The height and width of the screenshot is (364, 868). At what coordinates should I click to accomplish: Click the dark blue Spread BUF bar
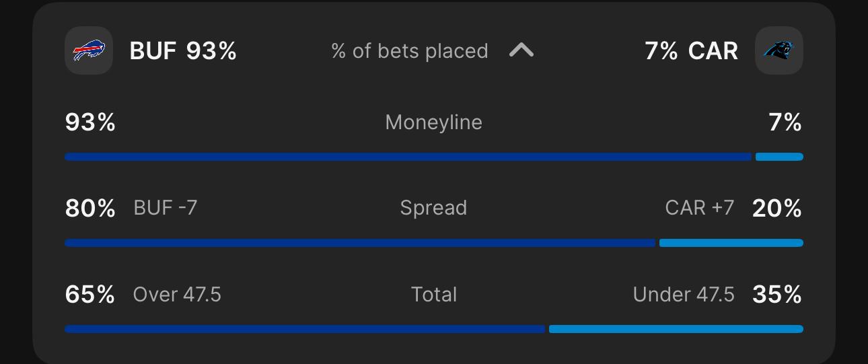(x=360, y=243)
